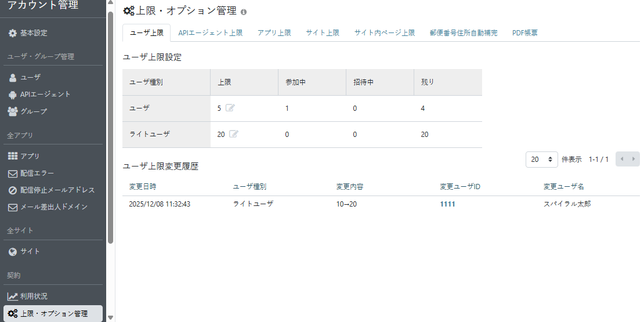Switch to the APIエージェント上限 tab

point(210,33)
